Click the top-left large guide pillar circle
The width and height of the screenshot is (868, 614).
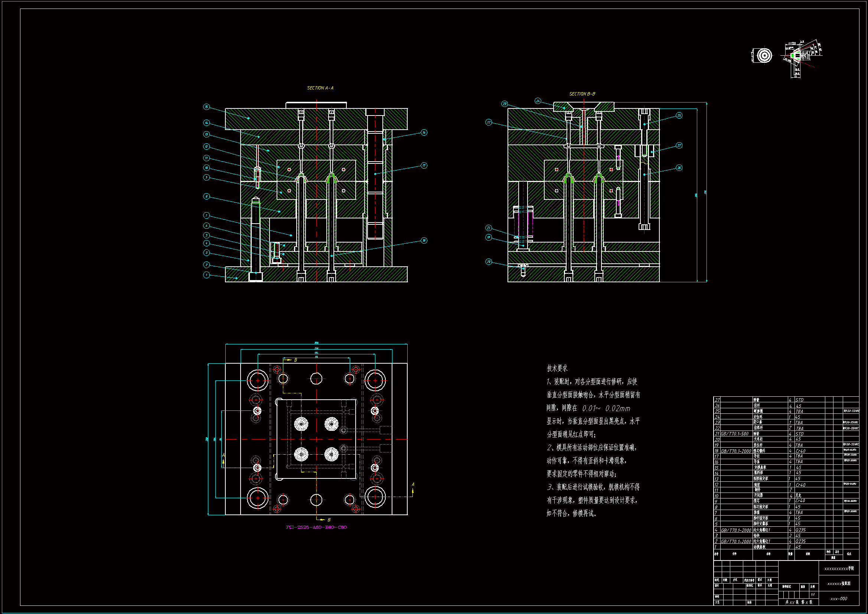[258, 381]
